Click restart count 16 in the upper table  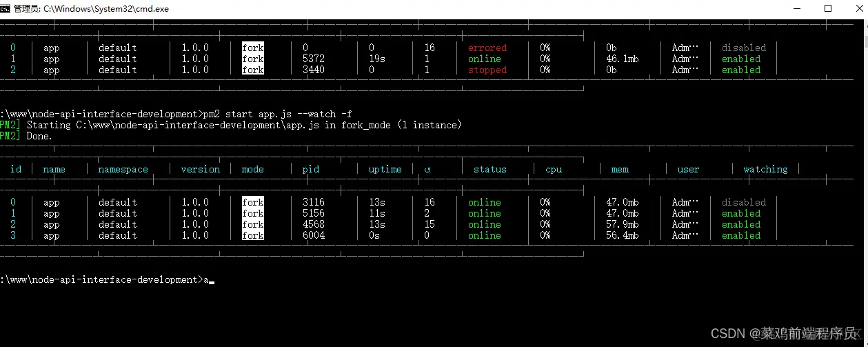[x=430, y=48]
